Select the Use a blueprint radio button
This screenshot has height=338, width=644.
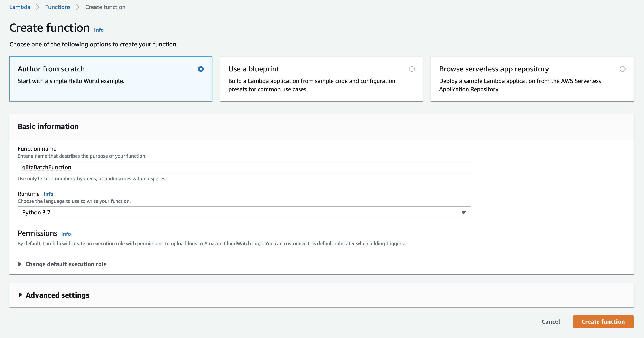[412, 69]
